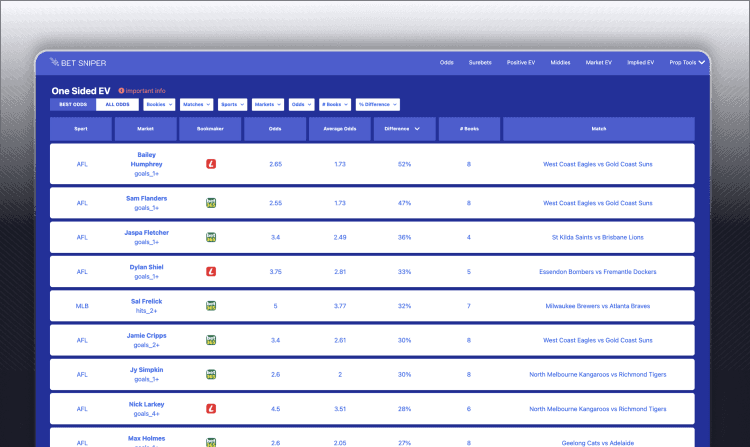The width and height of the screenshot is (750, 447).
Task: Click the bet365 icon in Jy Simpkin row
Action: (x=211, y=374)
